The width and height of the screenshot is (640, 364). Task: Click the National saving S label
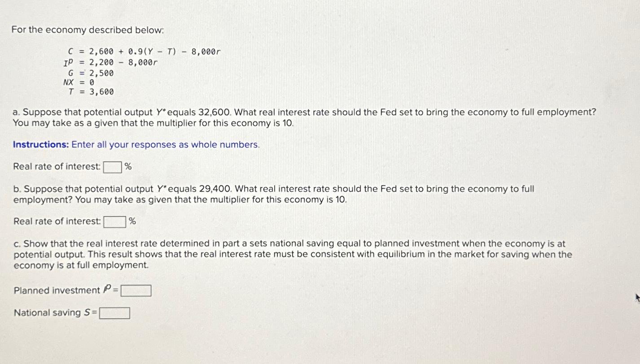click(53, 312)
